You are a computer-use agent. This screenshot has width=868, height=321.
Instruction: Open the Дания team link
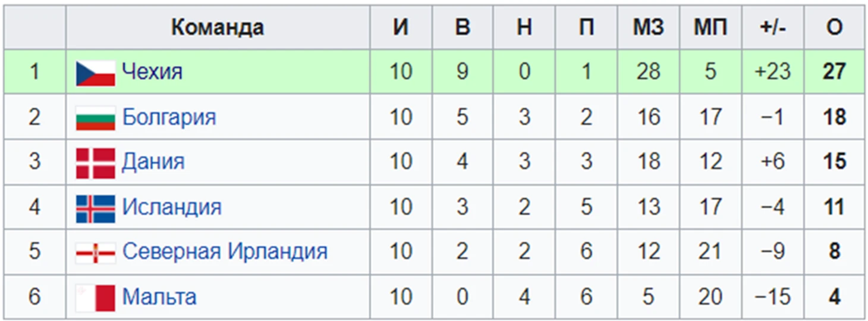pyautogui.click(x=153, y=162)
